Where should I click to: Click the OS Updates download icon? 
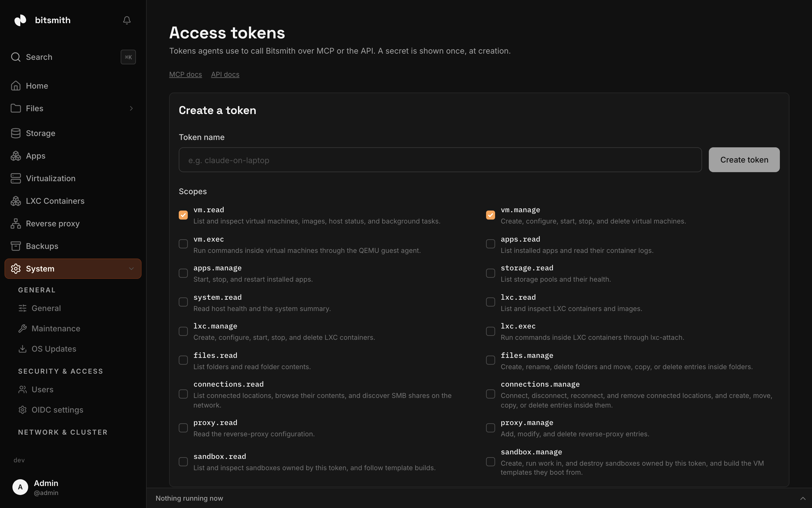click(x=23, y=349)
